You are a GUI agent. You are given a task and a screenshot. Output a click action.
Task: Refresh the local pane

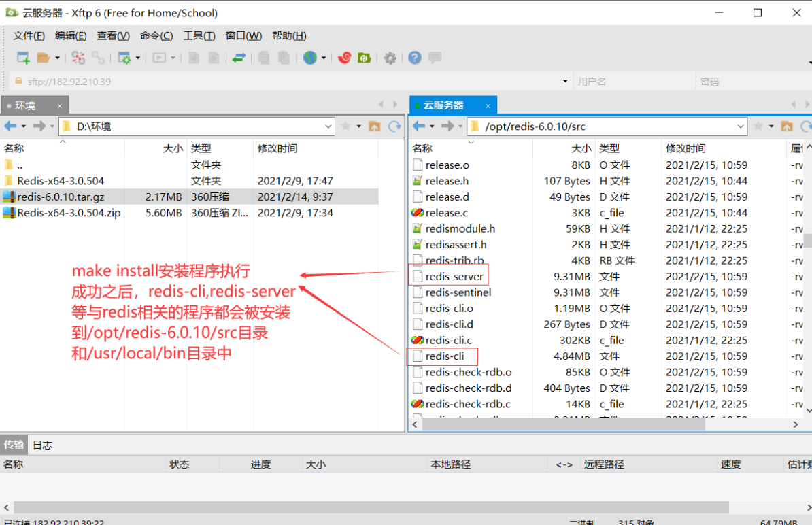(394, 126)
